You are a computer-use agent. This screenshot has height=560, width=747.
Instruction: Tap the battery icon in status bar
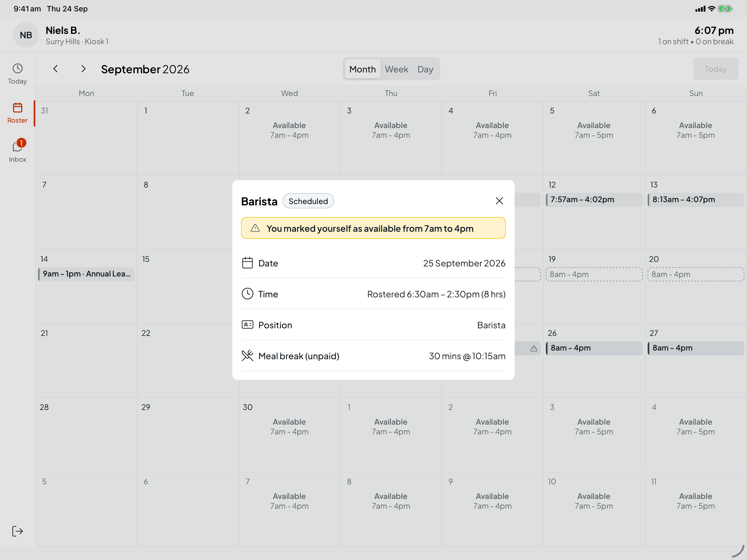(x=725, y=9)
